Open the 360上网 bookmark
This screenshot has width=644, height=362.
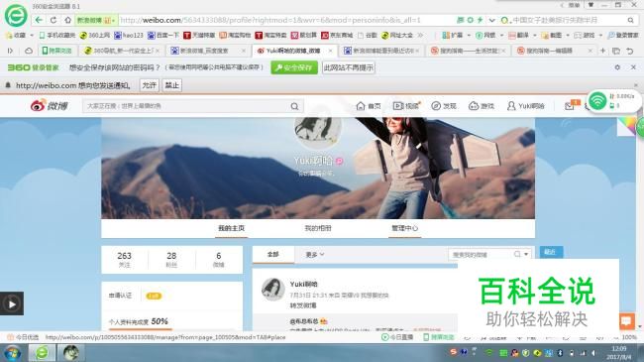94,36
